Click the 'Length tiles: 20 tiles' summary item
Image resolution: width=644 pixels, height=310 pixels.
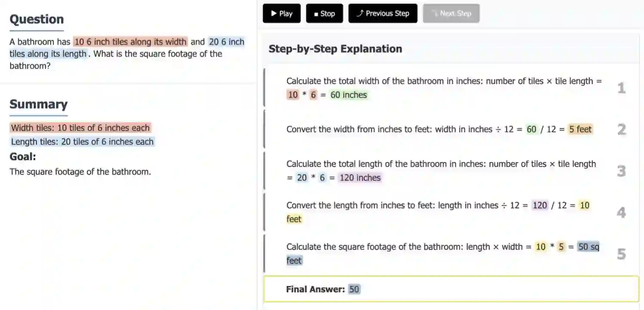pos(82,142)
